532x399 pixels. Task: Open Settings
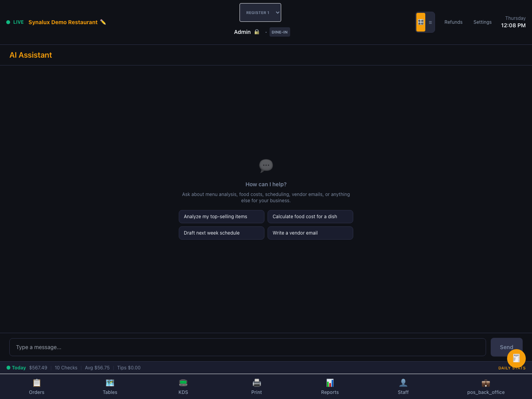click(x=483, y=22)
